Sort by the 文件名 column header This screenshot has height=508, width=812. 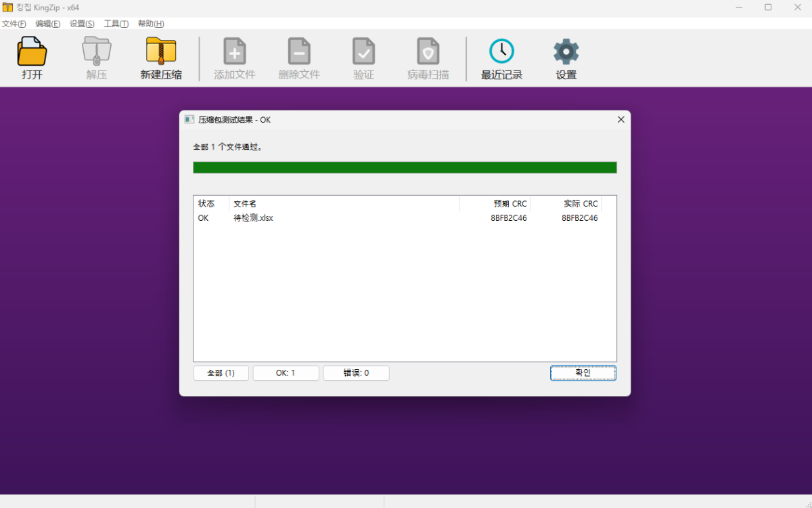click(x=344, y=204)
